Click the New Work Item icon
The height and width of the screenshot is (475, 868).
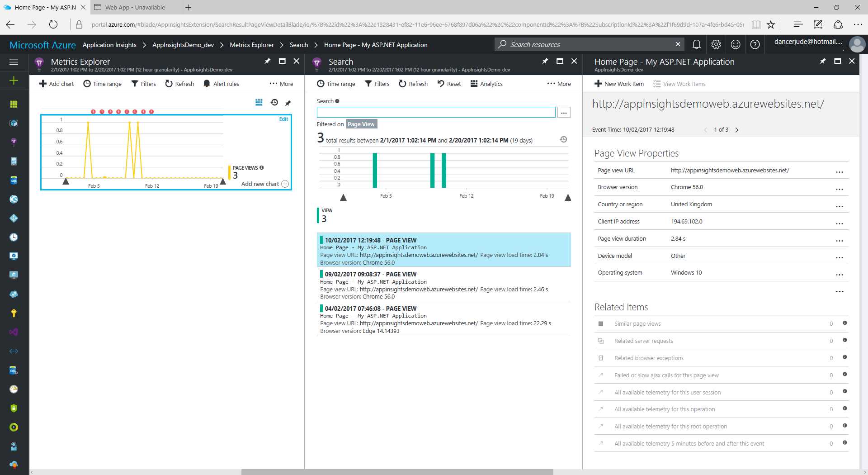(598, 84)
